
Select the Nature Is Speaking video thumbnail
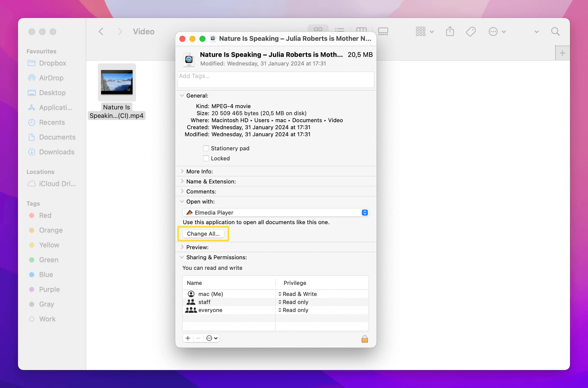[x=117, y=82]
